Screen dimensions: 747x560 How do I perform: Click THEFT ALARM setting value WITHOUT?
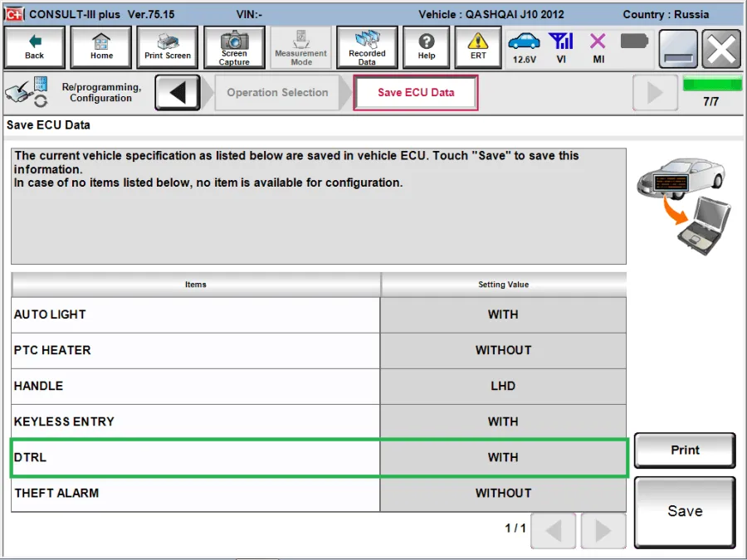[503, 494]
